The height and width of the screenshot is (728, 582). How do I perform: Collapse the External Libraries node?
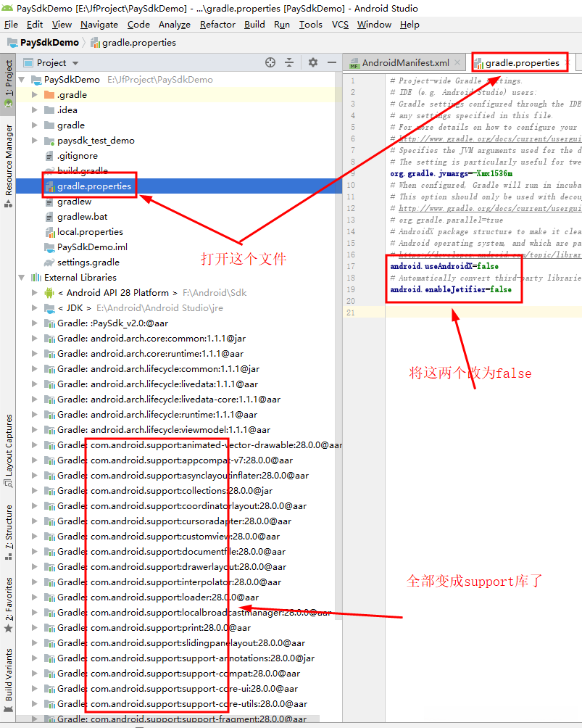tap(21, 277)
